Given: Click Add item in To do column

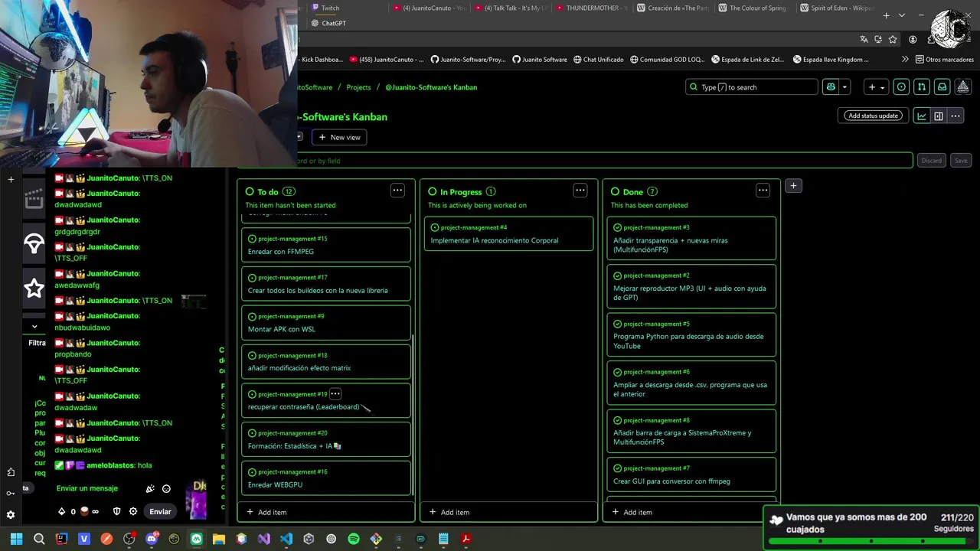Looking at the screenshot, I should 266,512.
